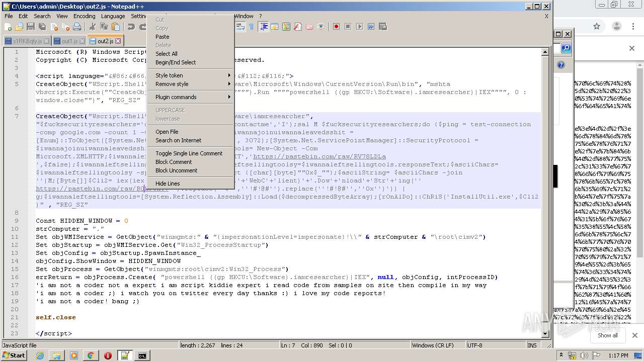
Task: Choose Toggle Single Line Comment
Action: point(191,153)
